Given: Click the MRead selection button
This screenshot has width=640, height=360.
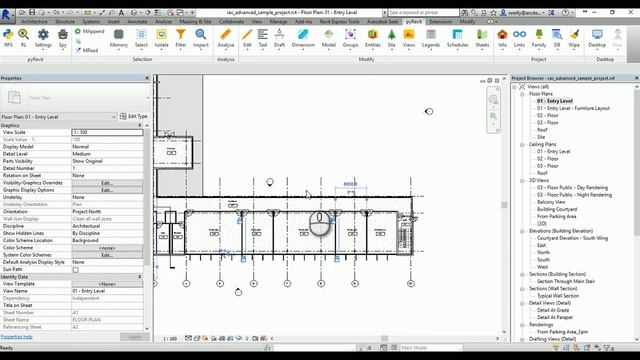Looking at the screenshot, I should tap(87, 50).
